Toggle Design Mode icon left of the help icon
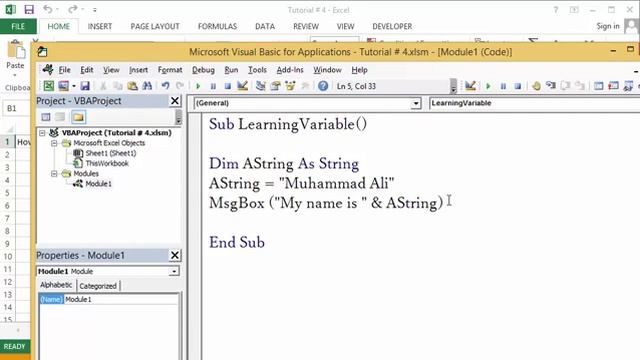Viewport: 640px width, 360px height. (x=242, y=86)
